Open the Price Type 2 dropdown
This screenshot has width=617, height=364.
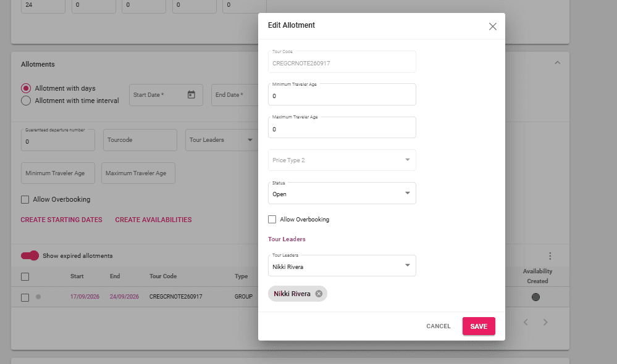pos(342,160)
